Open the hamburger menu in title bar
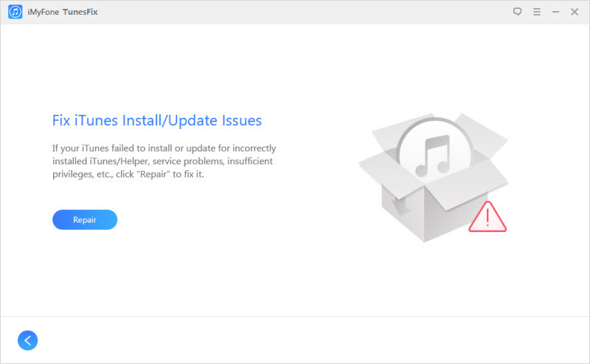 click(x=536, y=12)
